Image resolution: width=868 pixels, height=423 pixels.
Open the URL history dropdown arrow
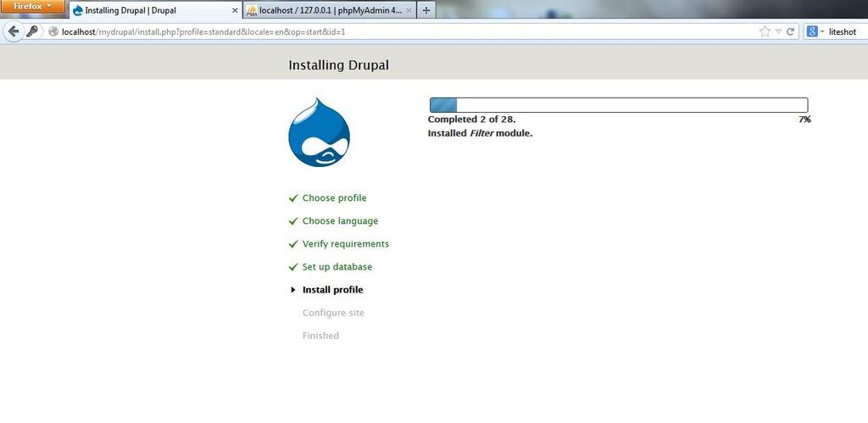tap(778, 31)
